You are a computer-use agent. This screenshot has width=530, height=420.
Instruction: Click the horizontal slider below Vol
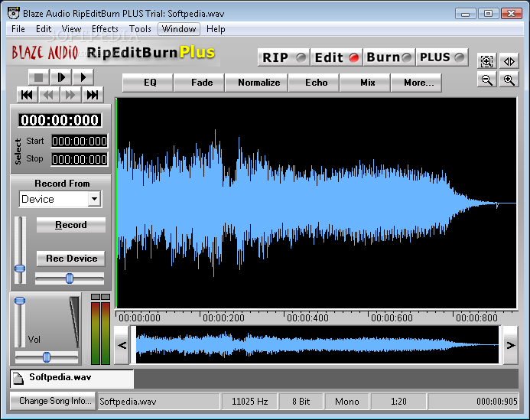click(x=47, y=357)
